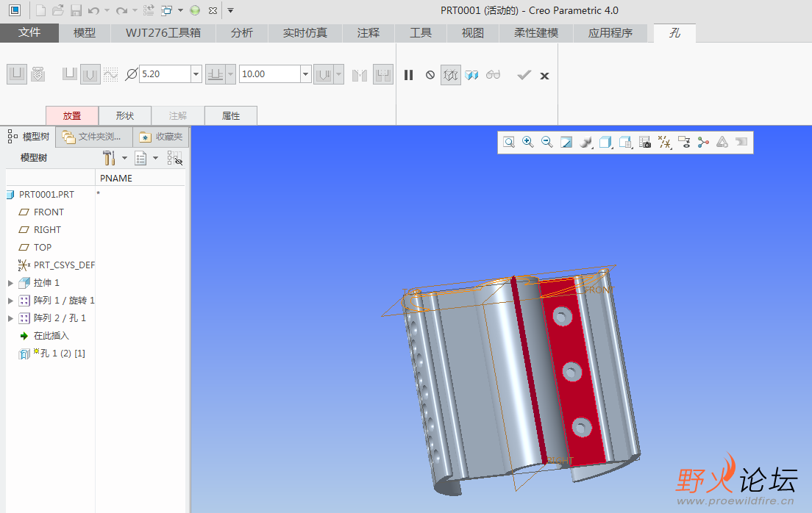
Task: Switch to the 视图 ribbon tab
Action: click(473, 32)
